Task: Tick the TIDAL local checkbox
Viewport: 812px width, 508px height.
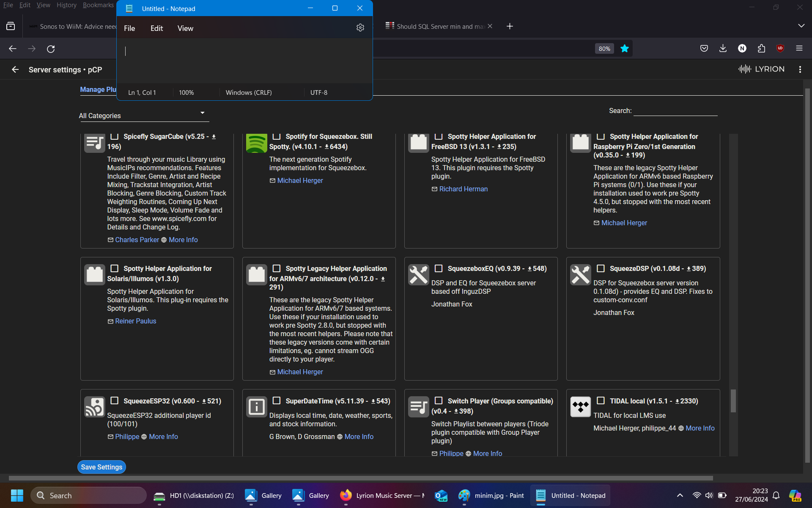Action: pyautogui.click(x=601, y=400)
